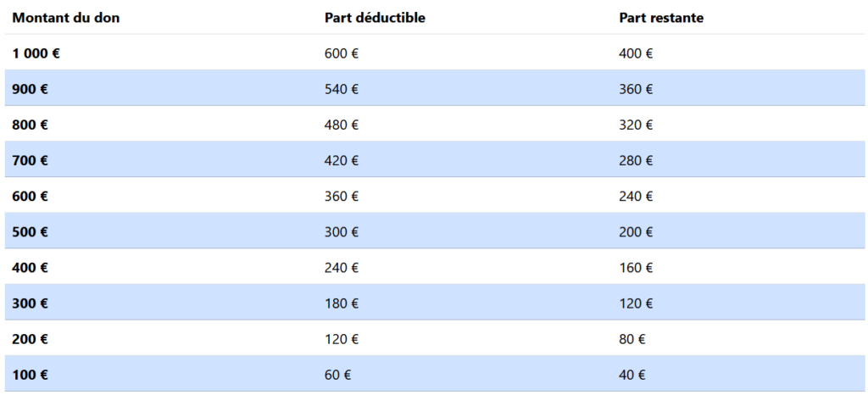The height and width of the screenshot is (395, 868).
Task: Click the 420 € deductible value
Action: tap(342, 160)
